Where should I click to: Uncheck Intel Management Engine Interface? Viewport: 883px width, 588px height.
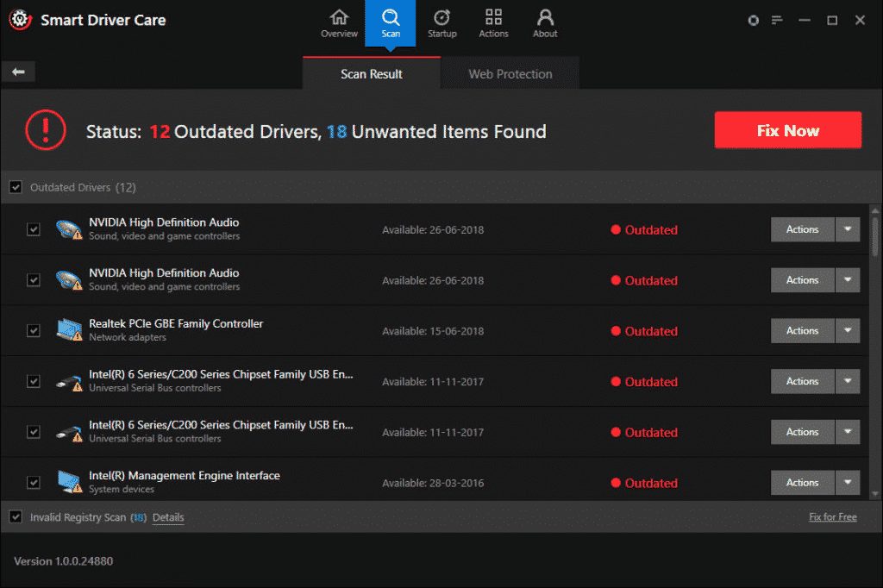34,483
